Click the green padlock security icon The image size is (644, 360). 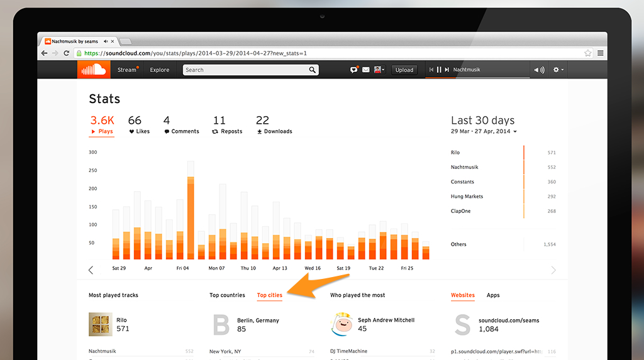tap(79, 53)
